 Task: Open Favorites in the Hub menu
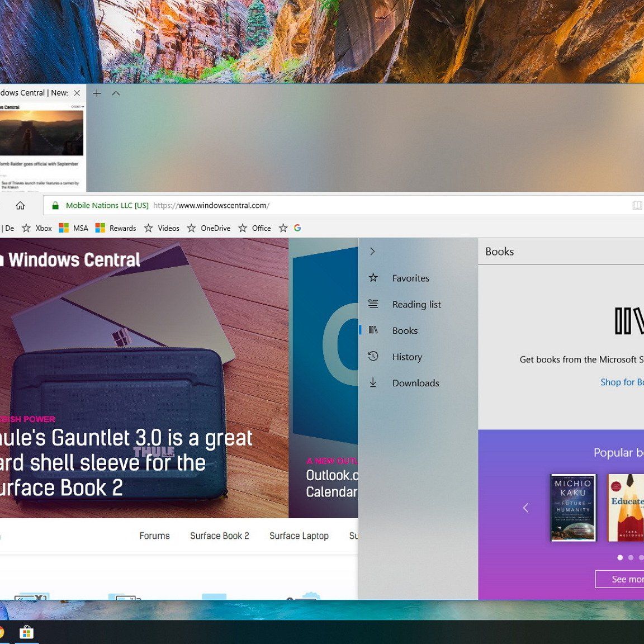[x=418, y=278]
